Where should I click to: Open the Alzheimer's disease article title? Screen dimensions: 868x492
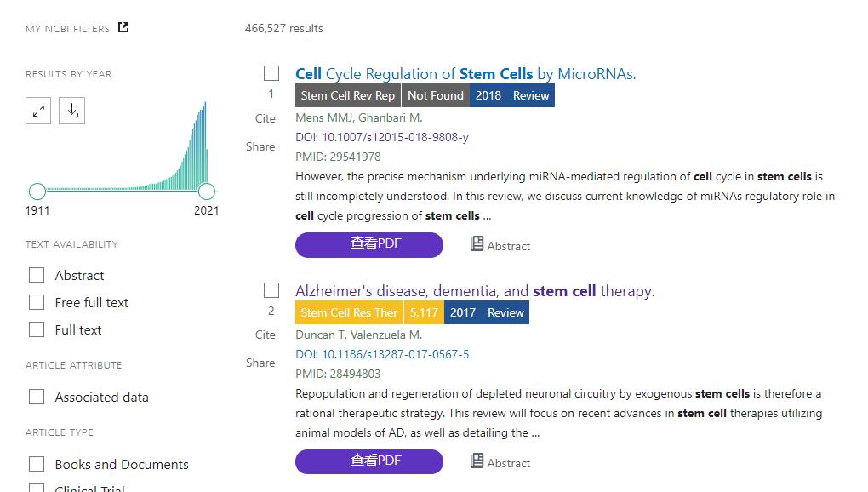(474, 291)
